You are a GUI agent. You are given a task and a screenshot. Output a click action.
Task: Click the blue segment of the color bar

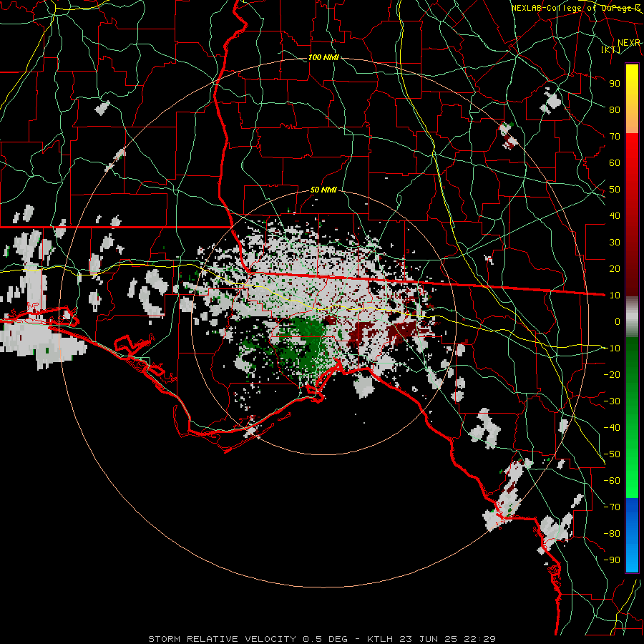pyautogui.click(x=632, y=535)
